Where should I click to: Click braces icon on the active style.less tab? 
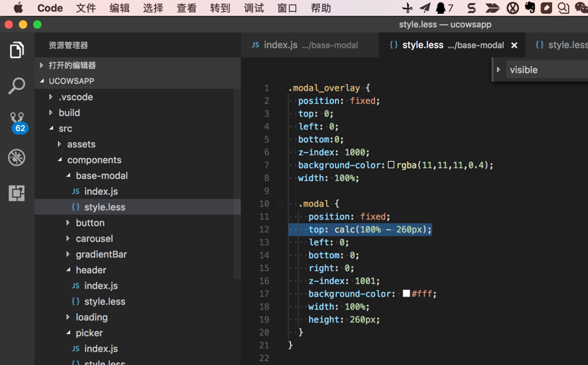click(x=394, y=45)
